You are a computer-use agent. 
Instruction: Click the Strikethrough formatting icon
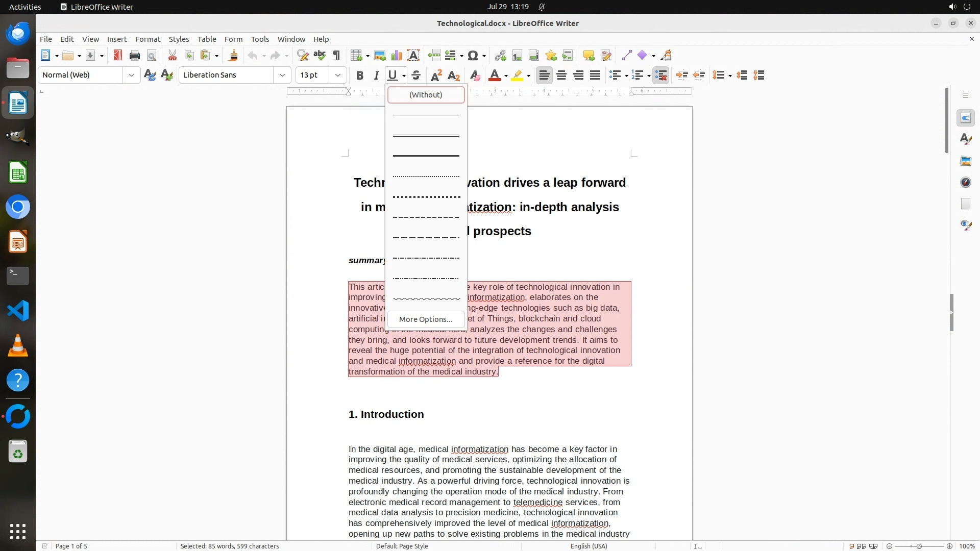(416, 76)
